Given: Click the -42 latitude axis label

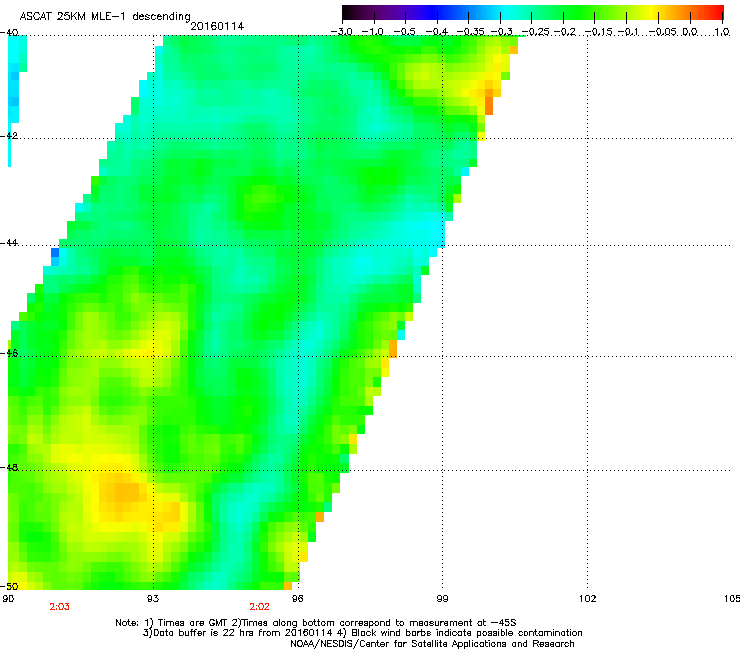Looking at the screenshot, I should pyautogui.click(x=9, y=135).
